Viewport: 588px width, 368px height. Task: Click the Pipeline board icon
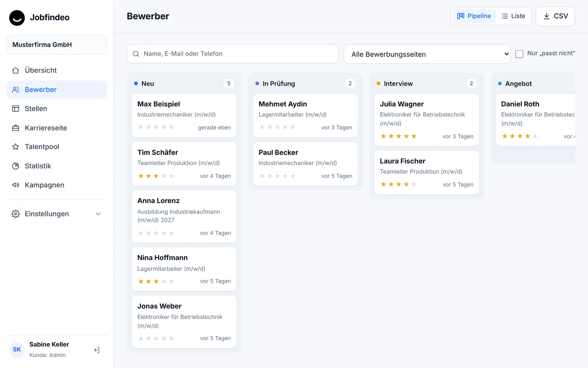[460, 16]
